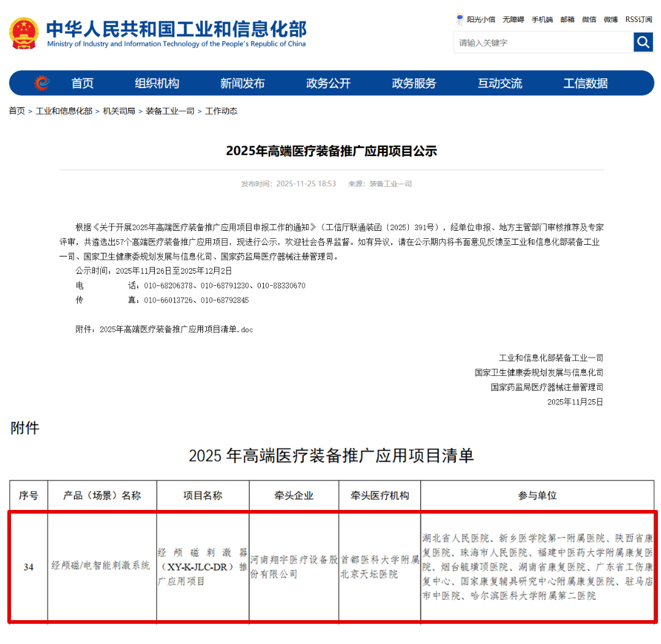
Task: Click the 手机端 top link
Action: 542,20
